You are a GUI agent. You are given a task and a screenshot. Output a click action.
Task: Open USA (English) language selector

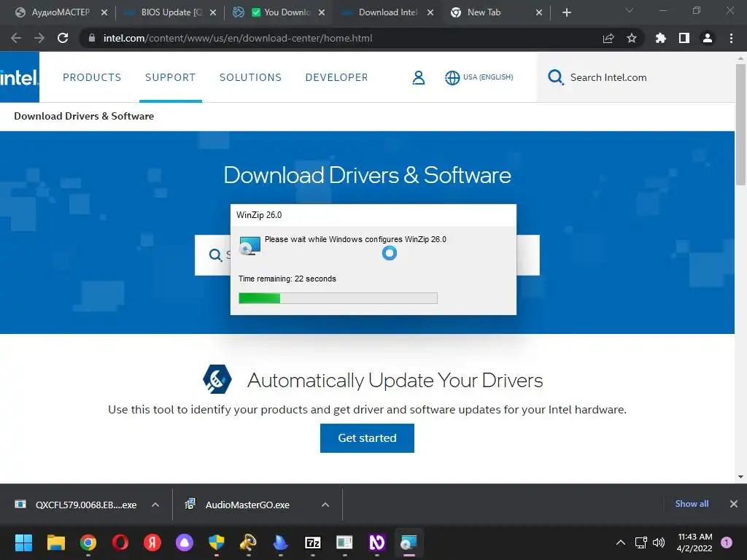[479, 77]
